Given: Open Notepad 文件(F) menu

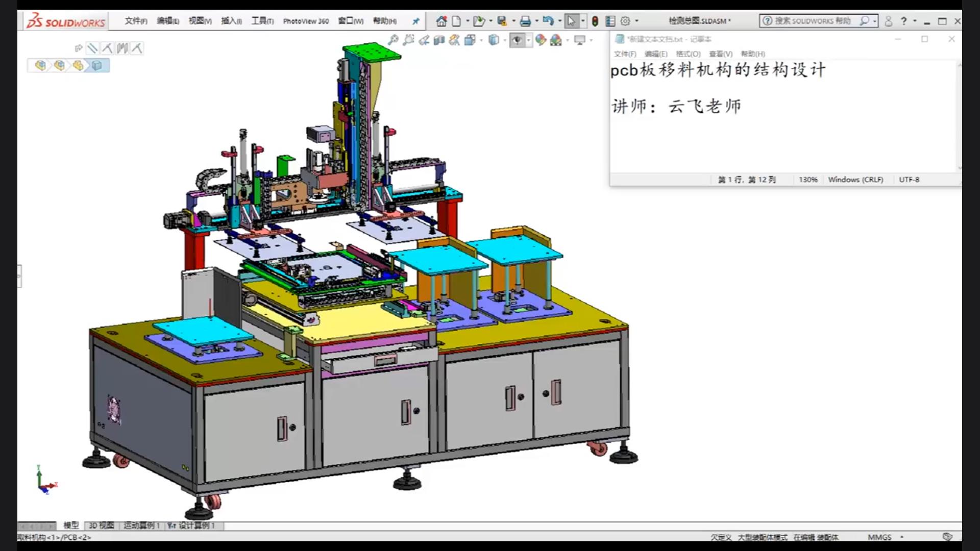Looking at the screenshot, I should pyautogui.click(x=625, y=54).
